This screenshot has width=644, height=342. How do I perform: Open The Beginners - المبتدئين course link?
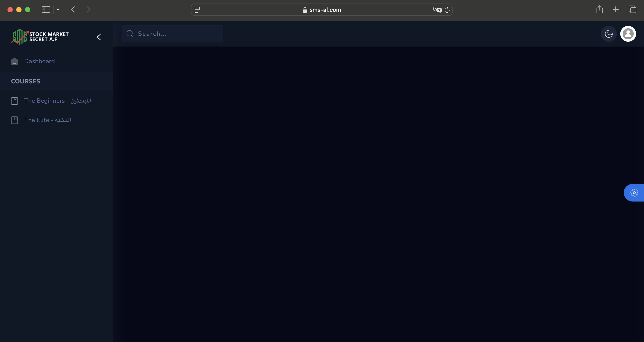point(58,101)
